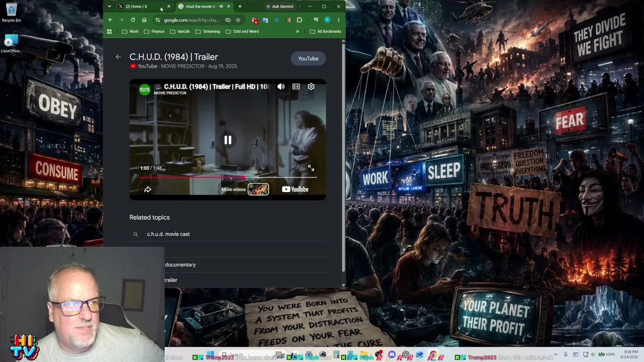Show hidden system tray icons
The height and width of the screenshot is (362, 644).
click(555, 355)
